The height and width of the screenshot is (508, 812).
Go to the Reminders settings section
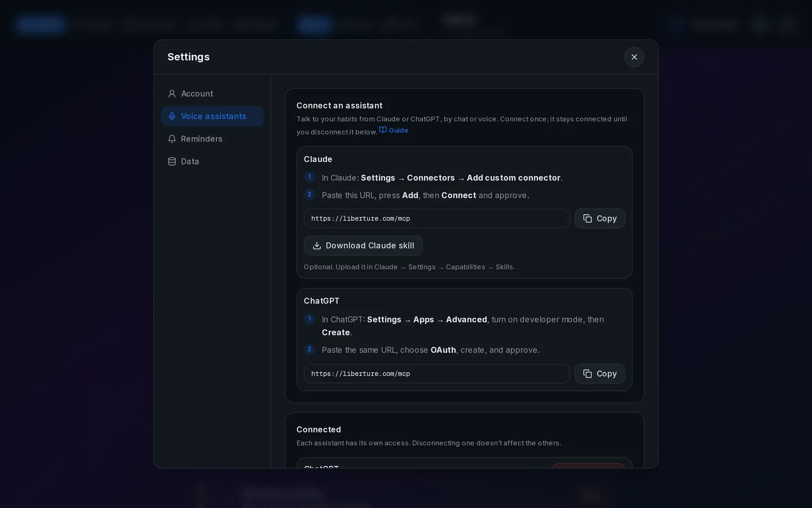(212, 139)
